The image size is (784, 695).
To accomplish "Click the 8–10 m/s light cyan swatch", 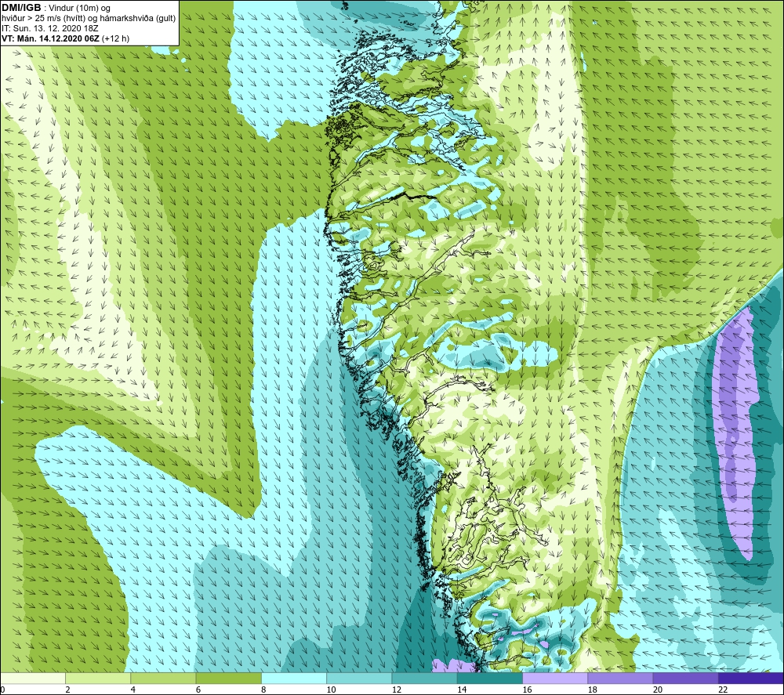I will [294, 678].
